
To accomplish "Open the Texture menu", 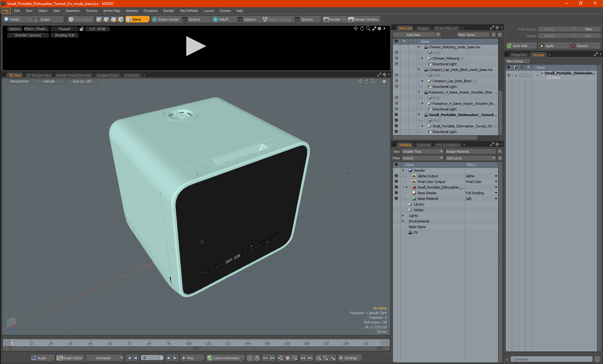I will point(91,11).
